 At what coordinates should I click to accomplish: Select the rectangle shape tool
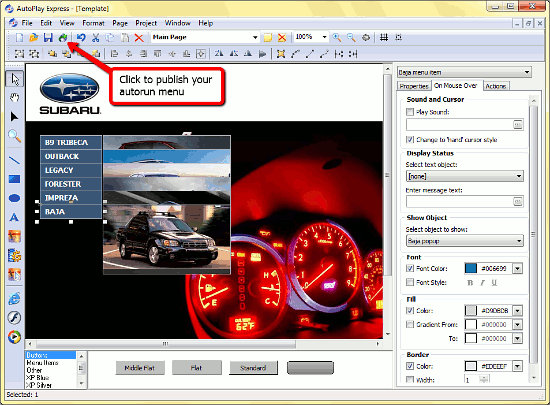point(14,180)
